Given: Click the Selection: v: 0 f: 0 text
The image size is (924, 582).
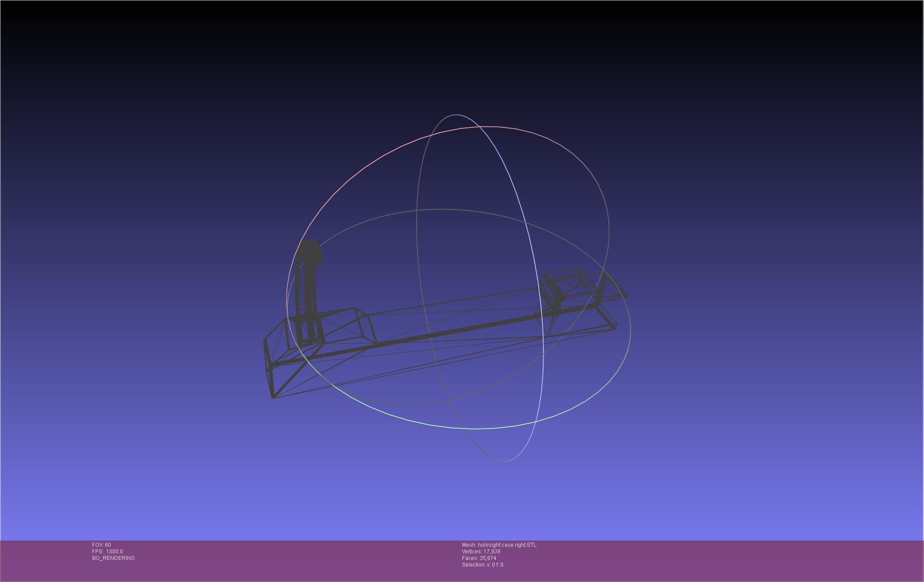Looking at the screenshot, I should (482, 565).
